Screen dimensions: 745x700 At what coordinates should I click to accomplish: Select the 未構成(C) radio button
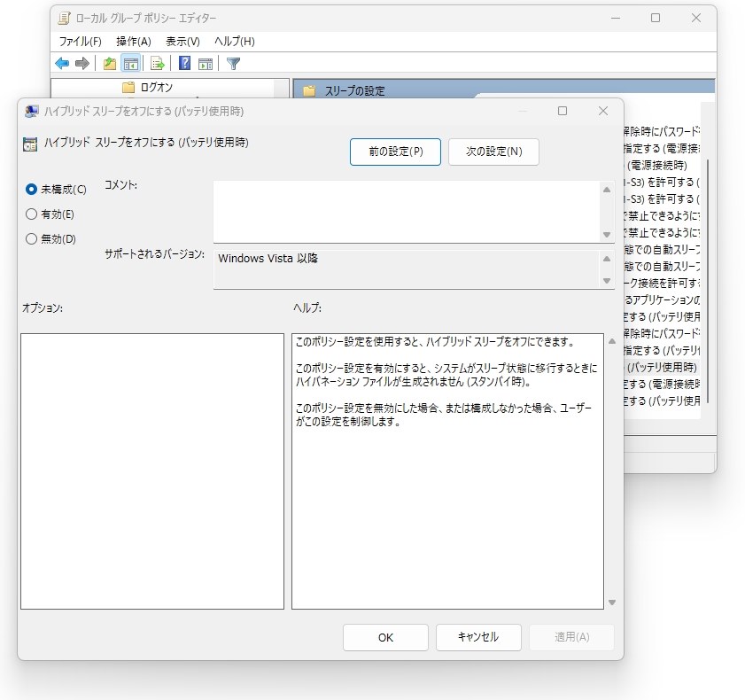(31, 189)
